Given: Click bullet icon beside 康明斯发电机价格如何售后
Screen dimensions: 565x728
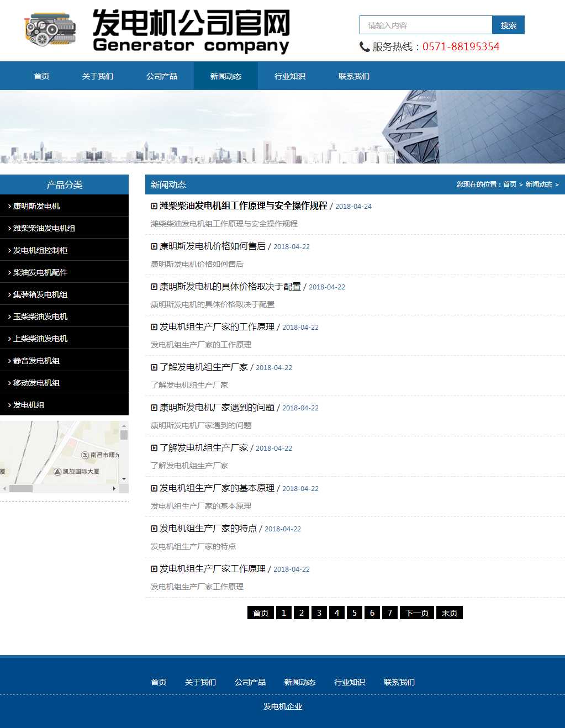Looking at the screenshot, I should (154, 246).
